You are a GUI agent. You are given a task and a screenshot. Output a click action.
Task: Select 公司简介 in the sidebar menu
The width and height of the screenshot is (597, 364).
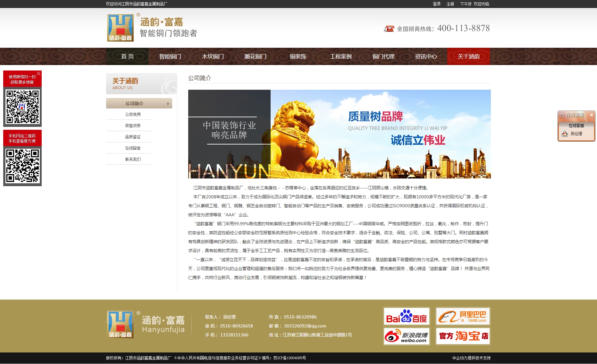tap(139, 103)
